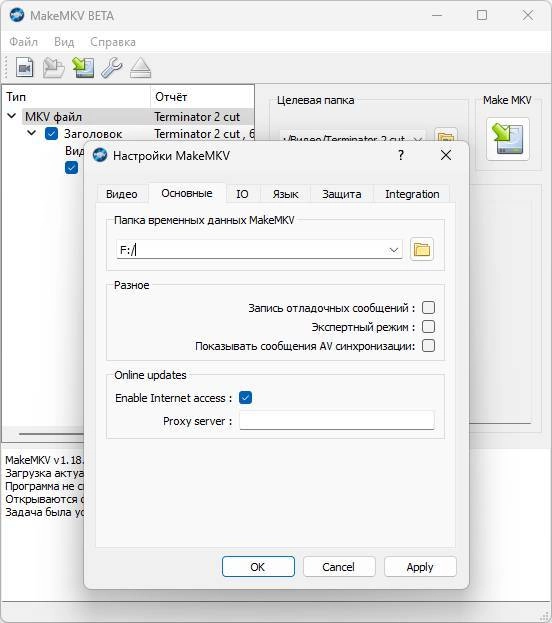Open the Справка menu
The height and width of the screenshot is (623, 552).
pyautogui.click(x=113, y=42)
